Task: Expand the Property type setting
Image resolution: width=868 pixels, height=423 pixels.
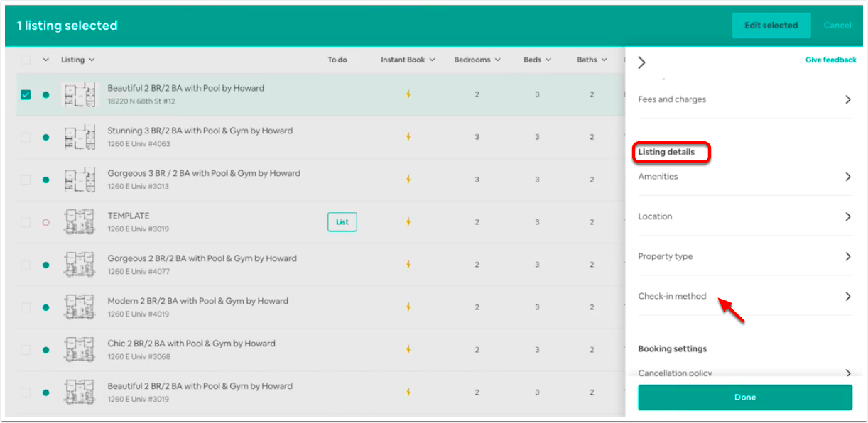Action: [x=745, y=256]
